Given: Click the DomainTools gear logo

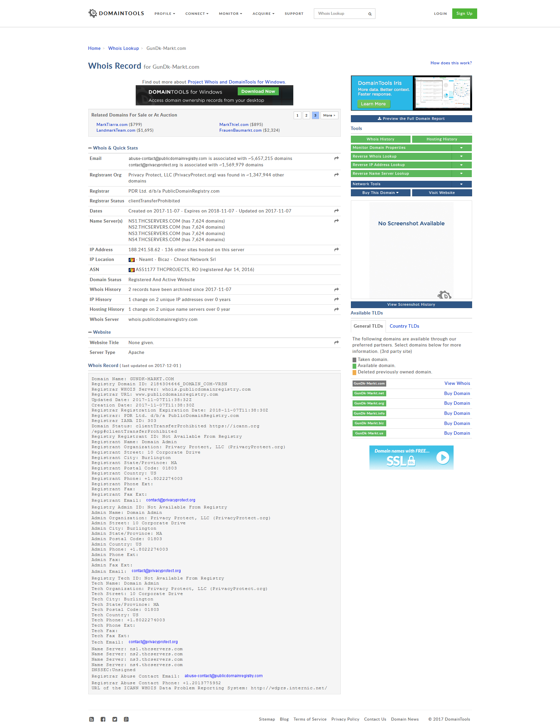Looking at the screenshot, I should coord(92,13).
